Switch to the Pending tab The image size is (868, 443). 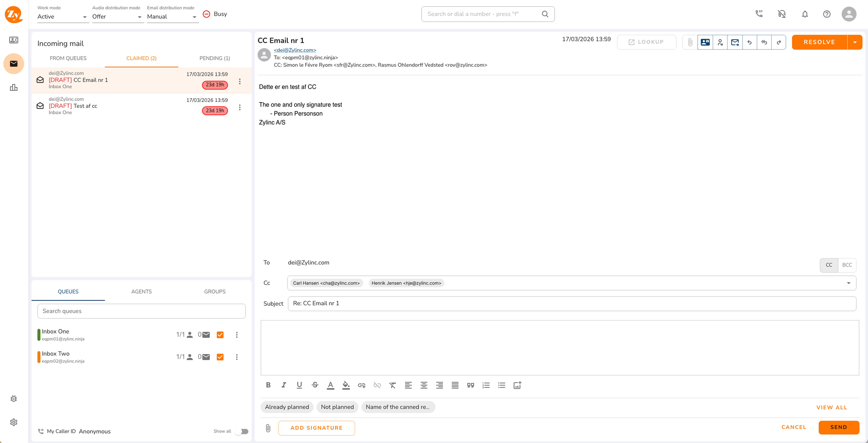[215, 58]
